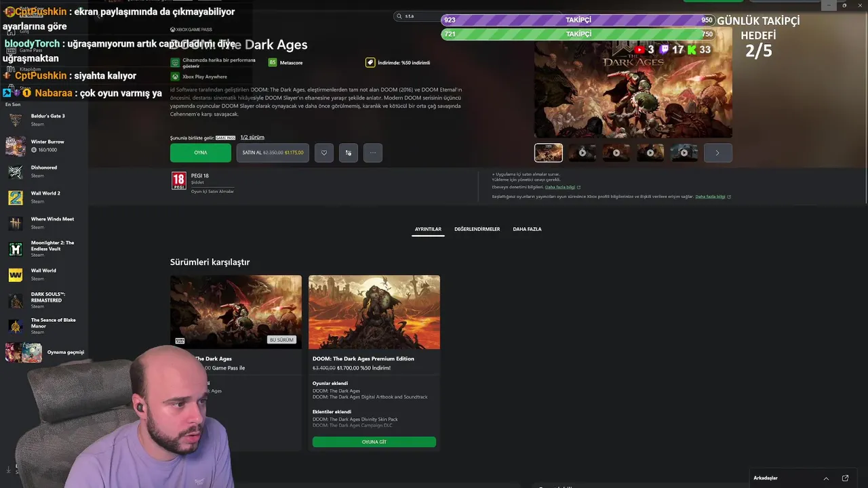Click the search magnifier icon

[399, 16]
